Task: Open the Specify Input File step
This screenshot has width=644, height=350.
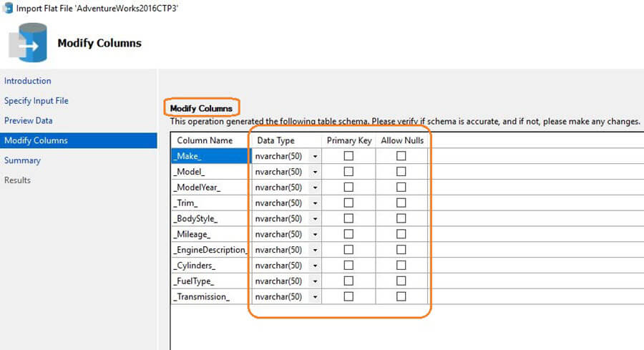Action: coord(36,101)
